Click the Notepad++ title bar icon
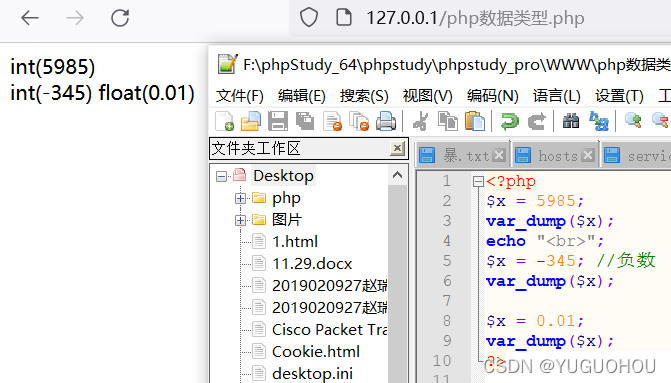Viewport: 671px width, 383px height. pos(227,64)
